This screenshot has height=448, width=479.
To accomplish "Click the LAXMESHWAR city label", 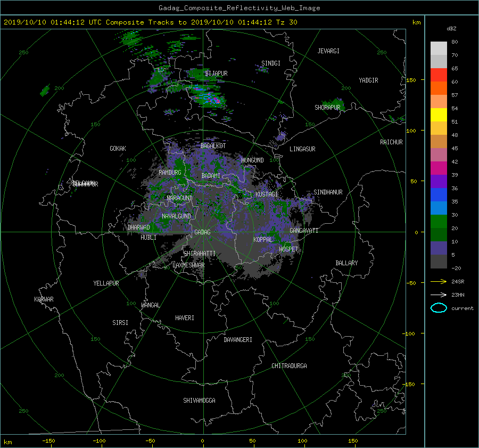I will coord(188,265).
